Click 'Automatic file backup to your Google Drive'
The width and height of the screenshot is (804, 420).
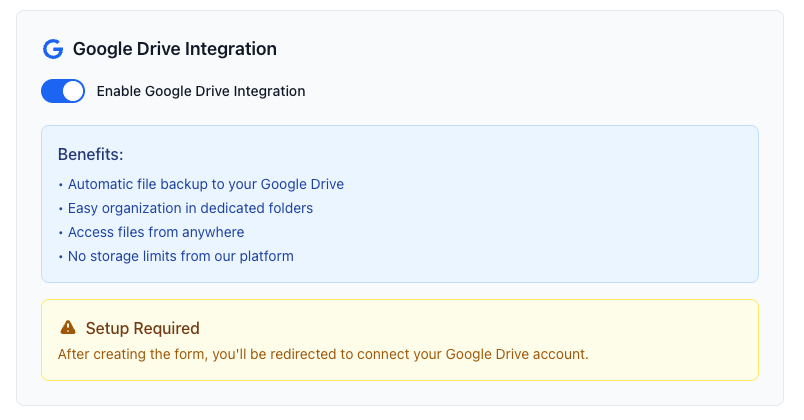pos(206,184)
